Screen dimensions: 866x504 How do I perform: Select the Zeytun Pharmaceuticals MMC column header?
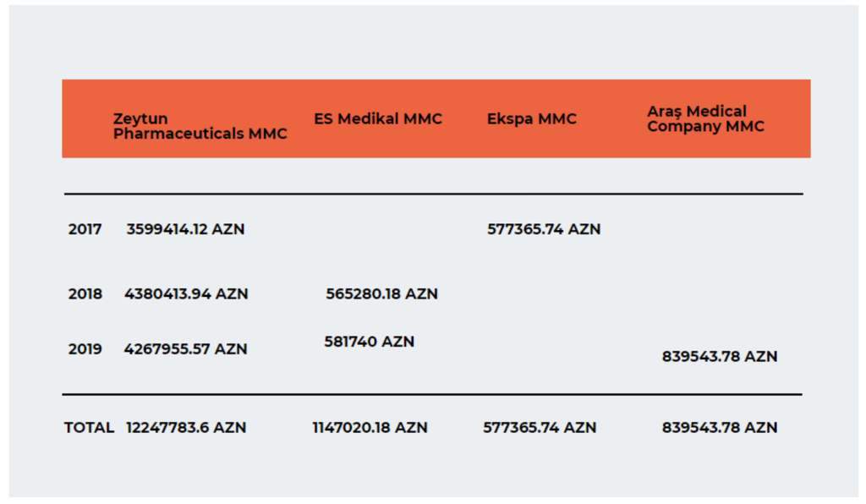[200, 126]
